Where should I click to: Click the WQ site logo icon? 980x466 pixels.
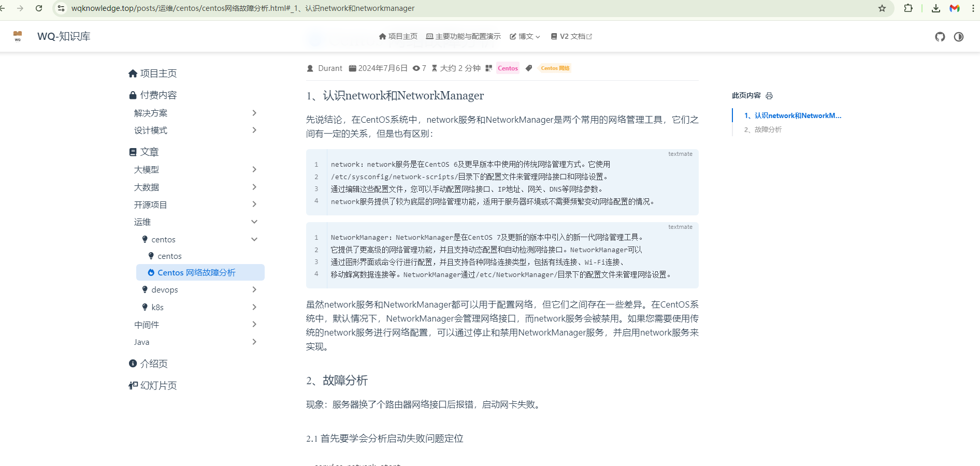(18, 36)
